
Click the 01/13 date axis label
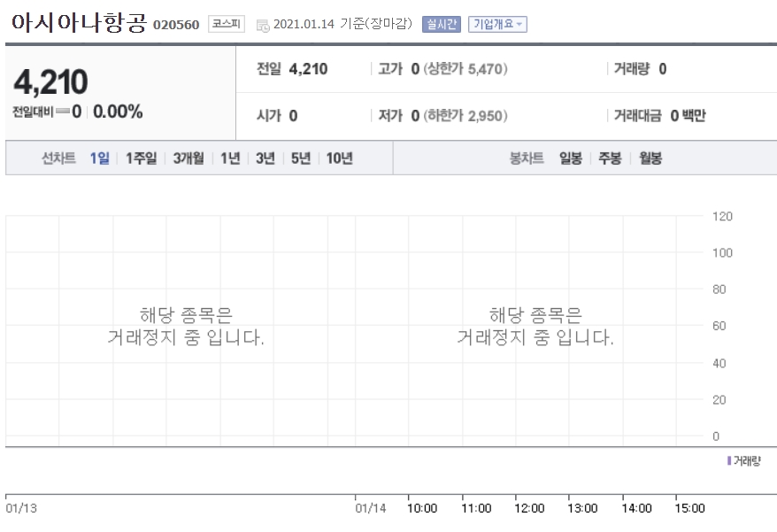click(x=21, y=508)
